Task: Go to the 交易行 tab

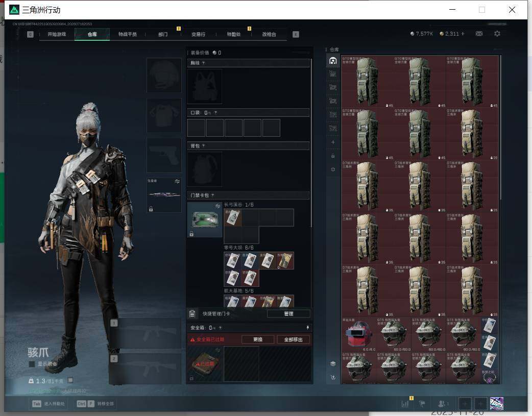Action: [198, 34]
